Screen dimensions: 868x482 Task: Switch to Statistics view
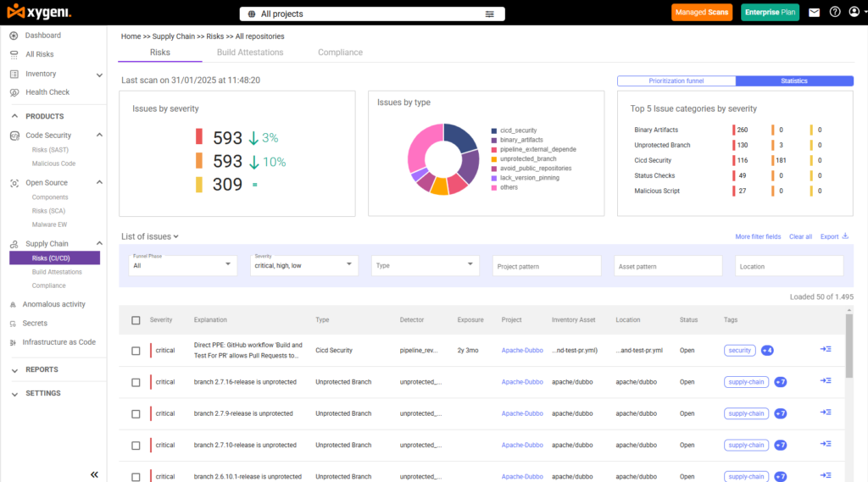click(794, 80)
